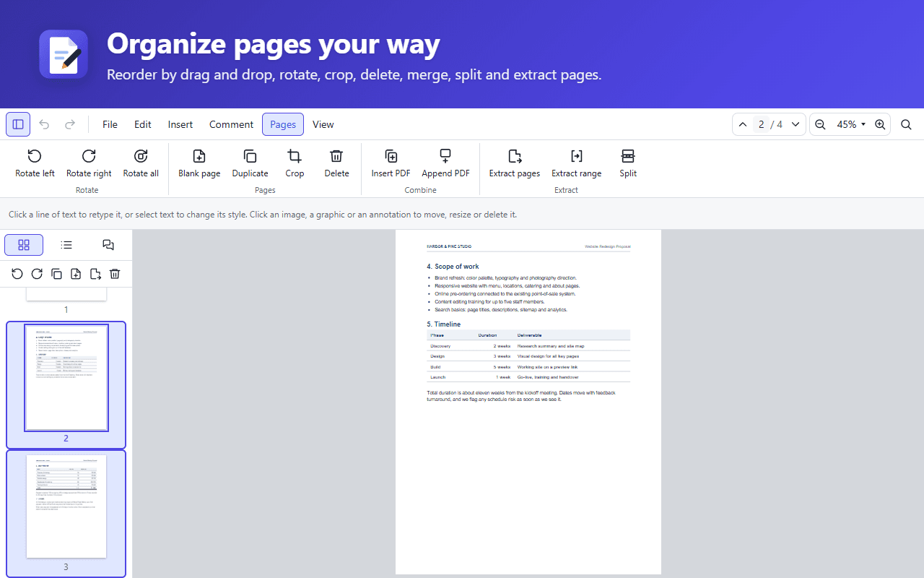The image size is (924, 578).
Task: Click the '4. Scope of work' heading
Action: pyautogui.click(x=453, y=267)
